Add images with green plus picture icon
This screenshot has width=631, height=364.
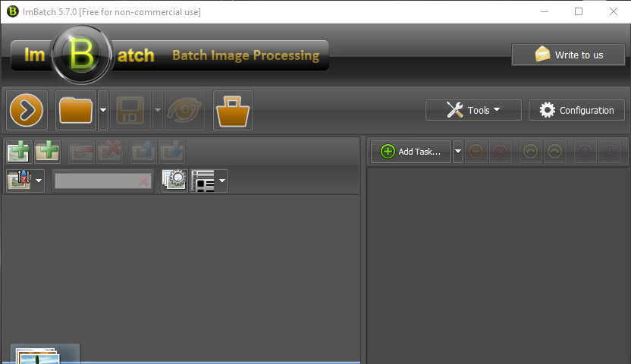pyautogui.click(x=19, y=152)
